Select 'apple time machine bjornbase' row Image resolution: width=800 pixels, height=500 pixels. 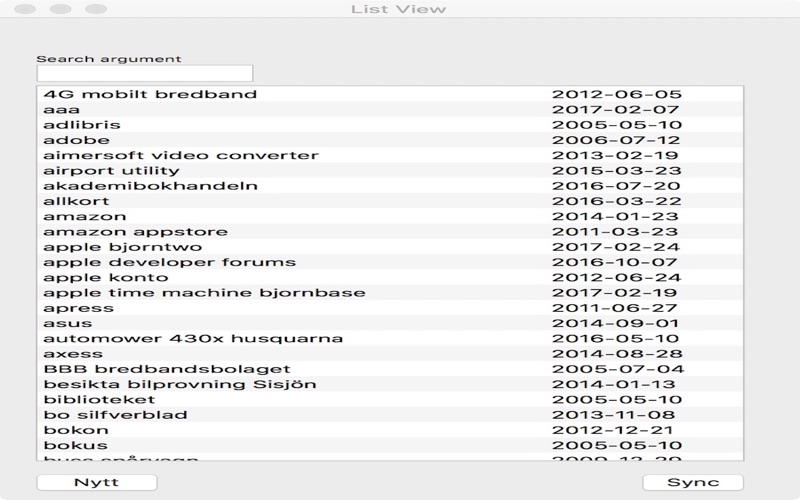tap(390, 293)
